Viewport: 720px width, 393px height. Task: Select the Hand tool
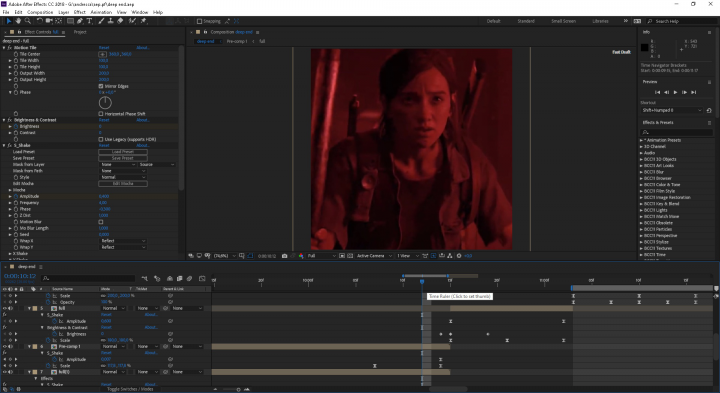(x=18, y=21)
